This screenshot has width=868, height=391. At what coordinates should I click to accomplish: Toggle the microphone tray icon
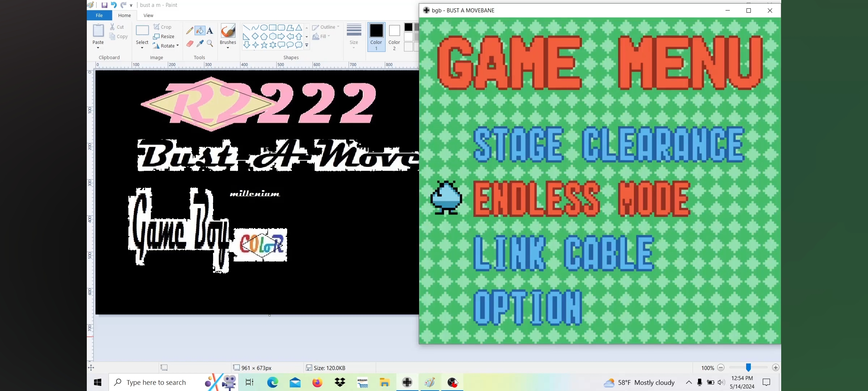[x=699, y=382]
